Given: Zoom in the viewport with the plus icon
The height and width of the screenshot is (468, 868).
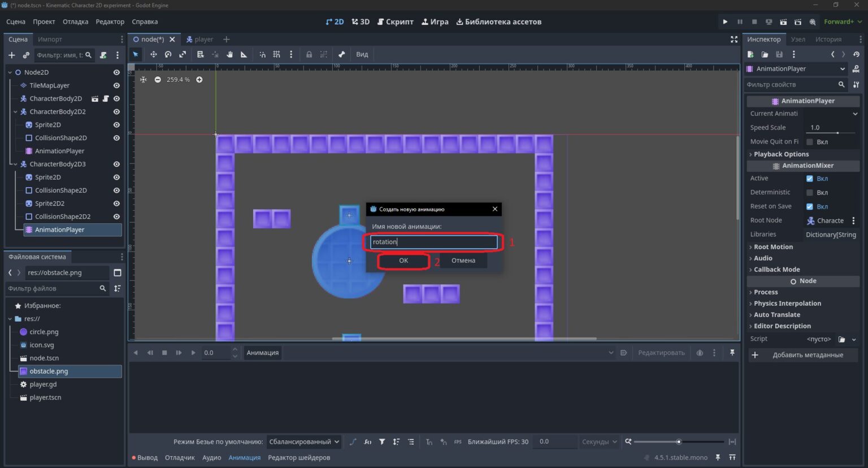Looking at the screenshot, I should 199,80.
